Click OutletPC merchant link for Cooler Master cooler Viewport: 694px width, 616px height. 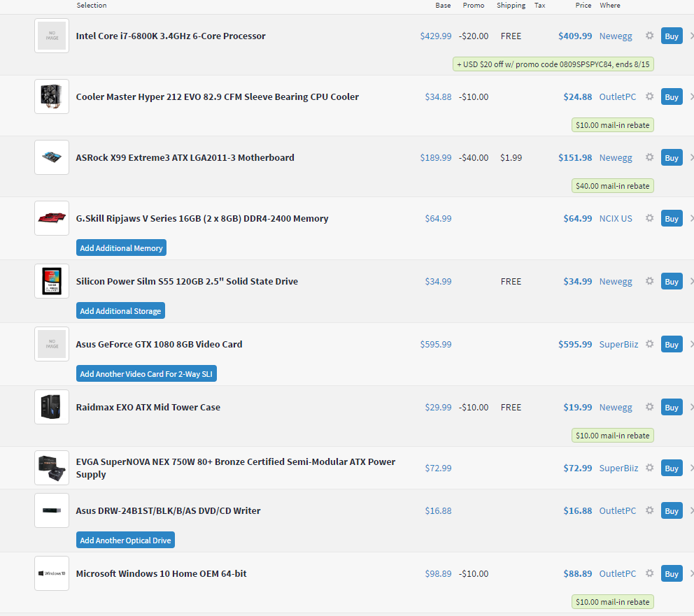[x=618, y=96]
